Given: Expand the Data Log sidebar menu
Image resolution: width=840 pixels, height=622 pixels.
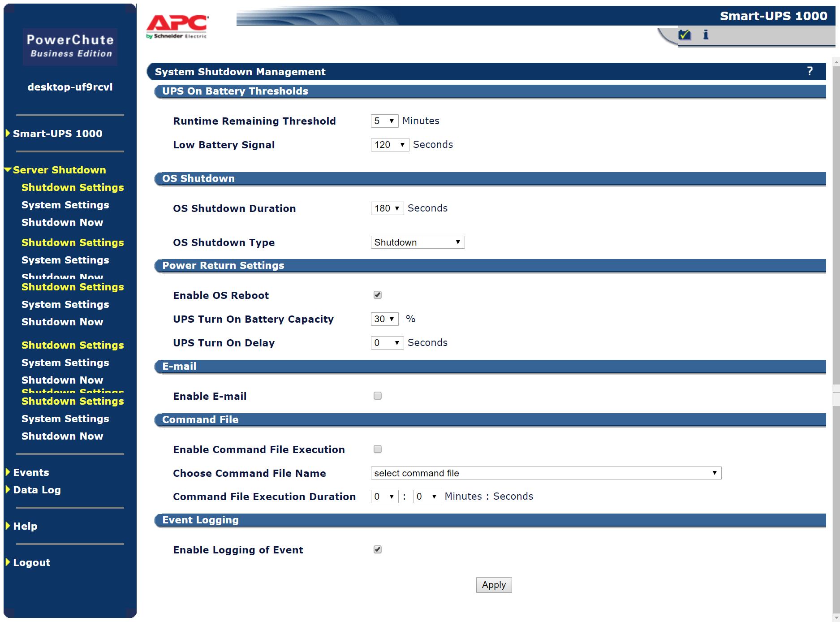Looking at the screenshot, I should coord(33,490).
